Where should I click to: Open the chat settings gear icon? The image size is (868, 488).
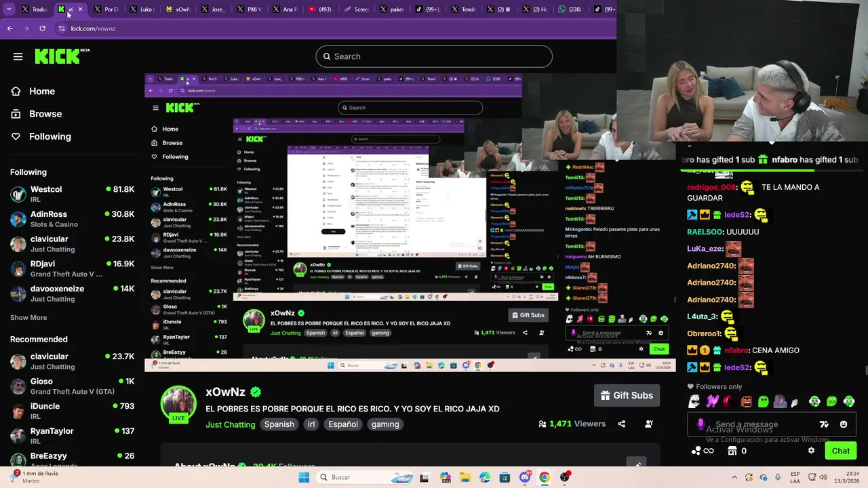(x=811, y=451)
